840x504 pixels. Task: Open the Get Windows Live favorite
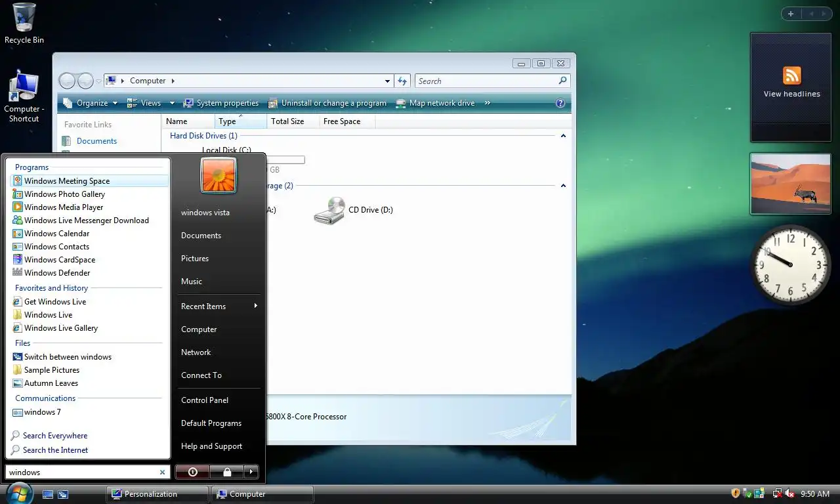(90, 302)
